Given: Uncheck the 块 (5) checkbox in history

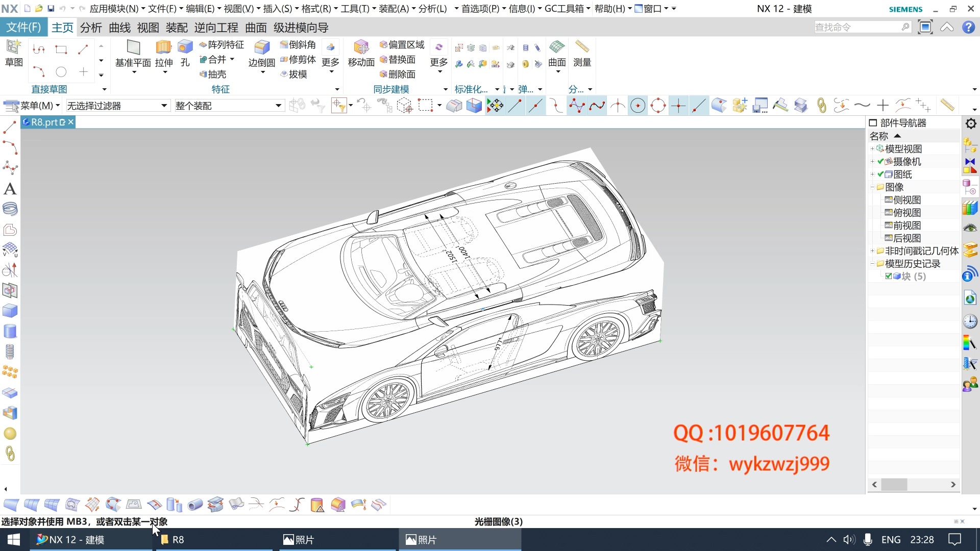Looking at the screenshot, I should 888,276.
